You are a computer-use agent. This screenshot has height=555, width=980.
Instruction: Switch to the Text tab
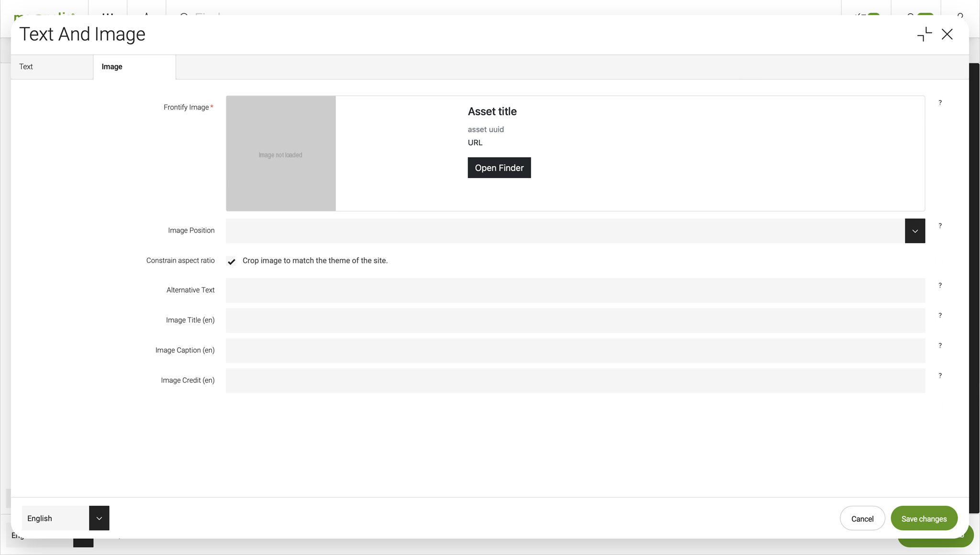tap(26, 67)
